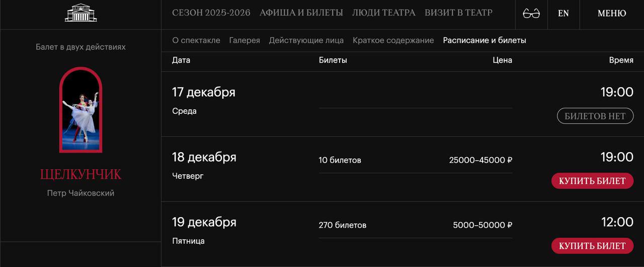
Task: Open the СЕЗОН 2025-2026 menu item
Action: tap(211, 13)
